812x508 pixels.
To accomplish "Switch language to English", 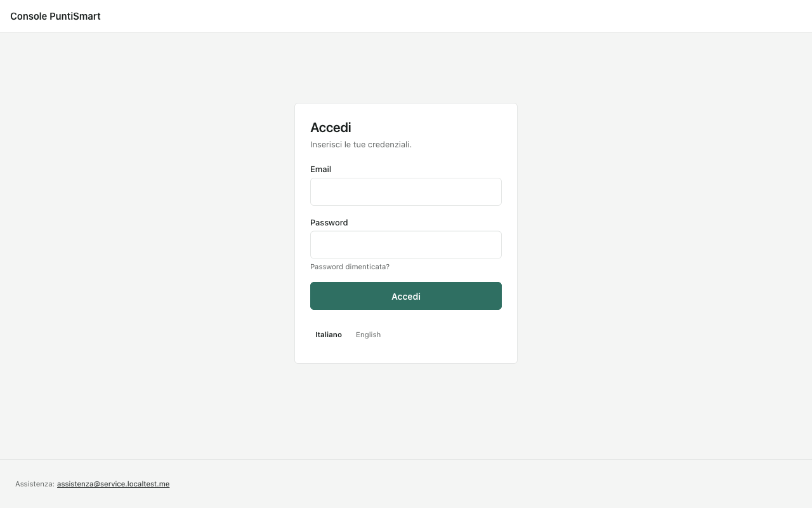I will point(368,335).
